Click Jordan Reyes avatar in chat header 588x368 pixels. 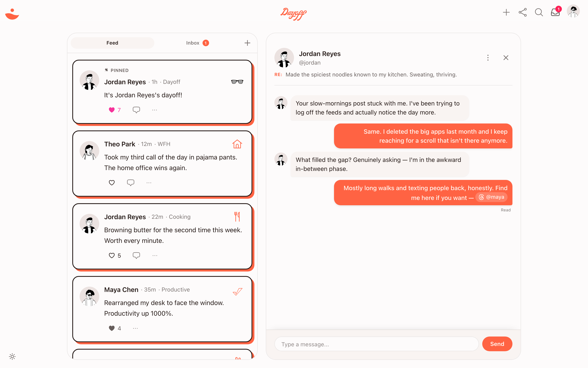[284, 58]
